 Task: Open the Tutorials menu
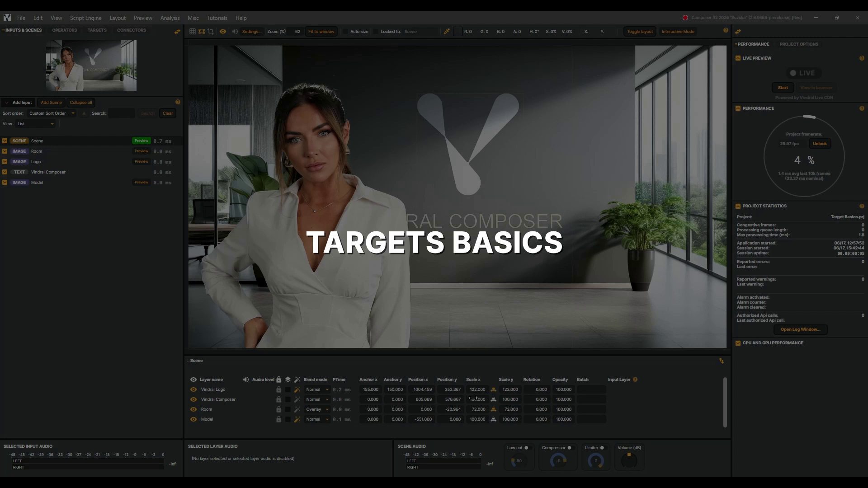click(x=217, y=18)
